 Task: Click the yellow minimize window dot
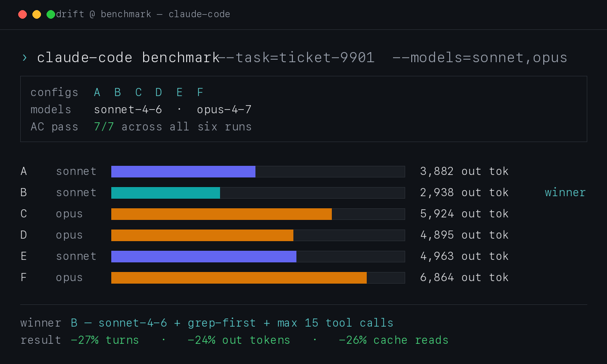(x=36, y=14)
